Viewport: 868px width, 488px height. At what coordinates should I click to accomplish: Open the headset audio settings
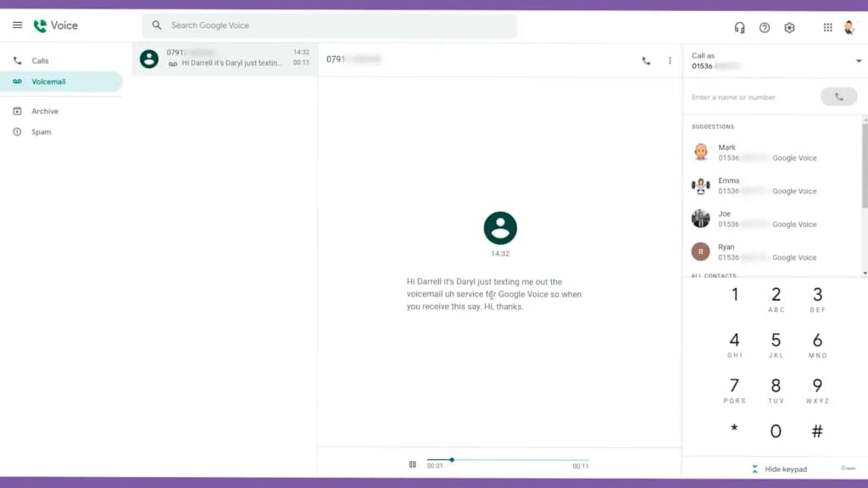[x=739, y=28]
